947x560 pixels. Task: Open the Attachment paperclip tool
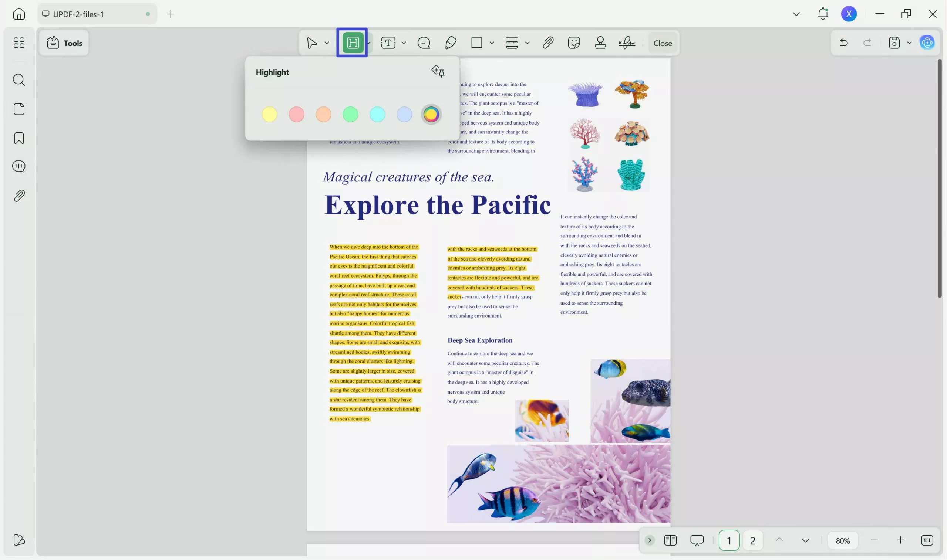(x=548, y=43)
